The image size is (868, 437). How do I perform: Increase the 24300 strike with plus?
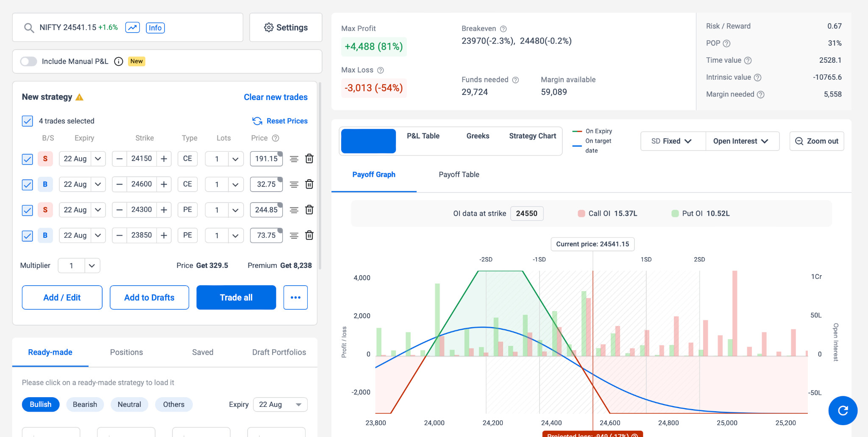[164, 210]
